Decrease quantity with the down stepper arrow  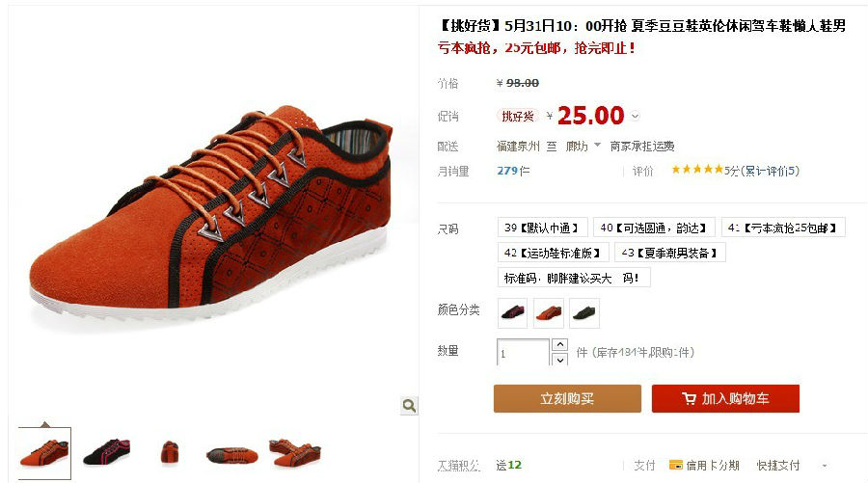[560, 360]
